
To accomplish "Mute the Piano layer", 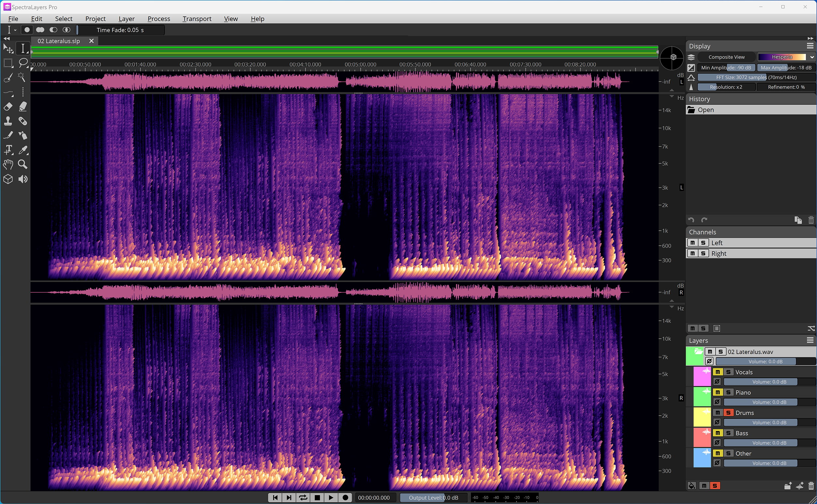I will pyautogui.click(x=718, y=392).
